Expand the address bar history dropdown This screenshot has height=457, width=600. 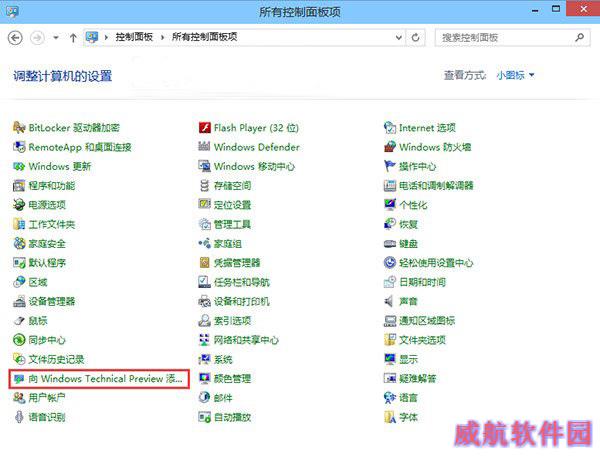398,38
